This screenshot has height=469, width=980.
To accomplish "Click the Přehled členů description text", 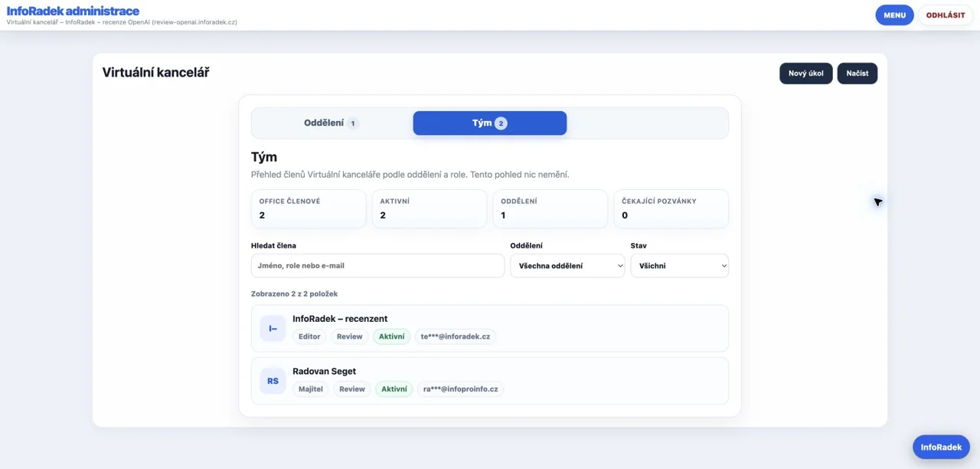I will (x=410, y=175).
